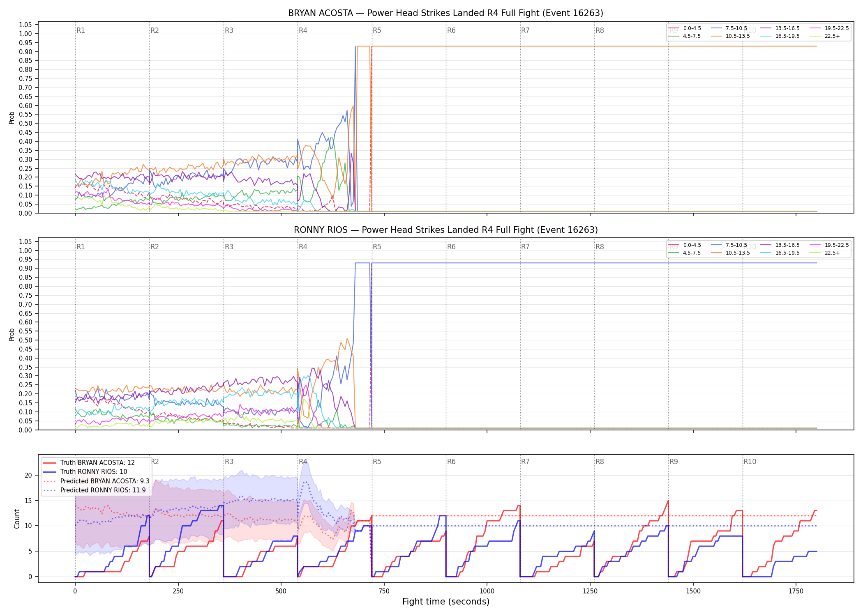Click the R7 round marker in the Ronny Rios chart
Viewport: 863px width, 616px height.
525,247
